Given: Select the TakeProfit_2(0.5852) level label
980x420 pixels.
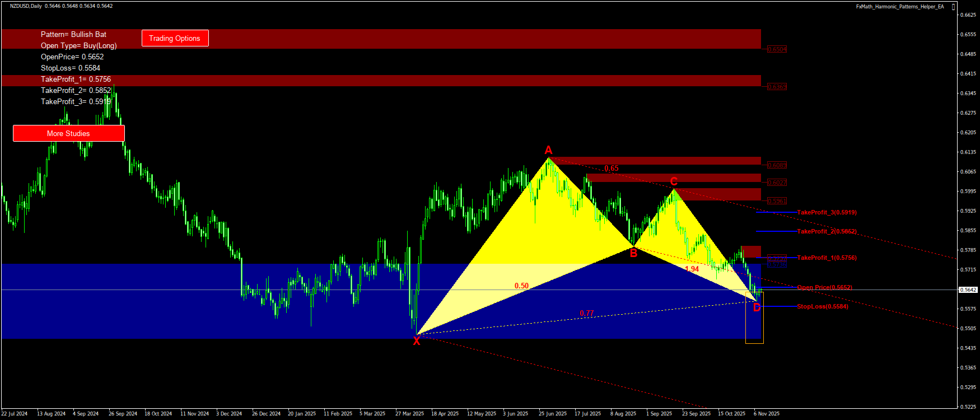Looking at the screenshot, I should pyautogui.click(x=827, y=231).
